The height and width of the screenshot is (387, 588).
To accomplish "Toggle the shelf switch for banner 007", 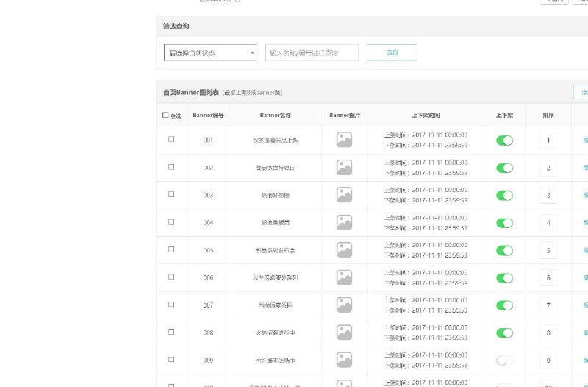I will coord(504,305).
